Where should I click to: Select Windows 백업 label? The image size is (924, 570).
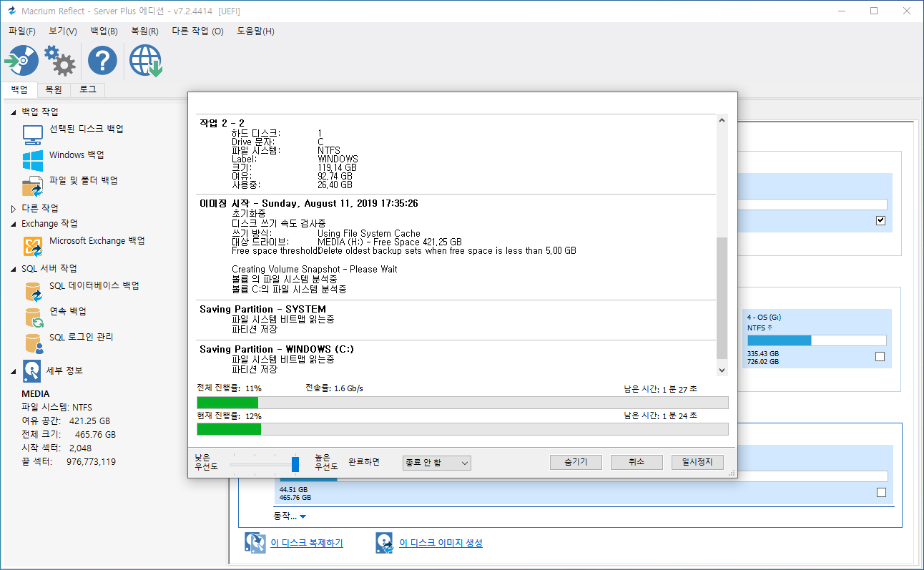pyautogui.click(x=77, y=155)
